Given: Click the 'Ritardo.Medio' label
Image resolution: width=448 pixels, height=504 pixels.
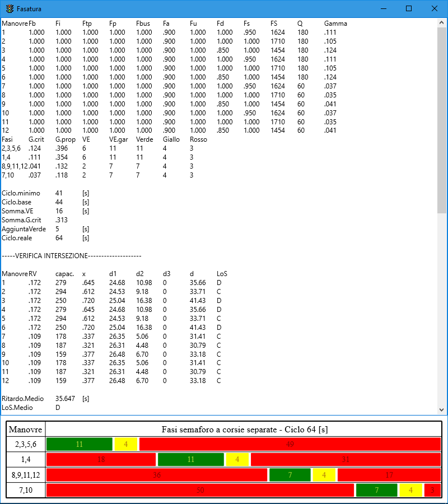Looking at the screenshot, I should [x=22, y=399].
